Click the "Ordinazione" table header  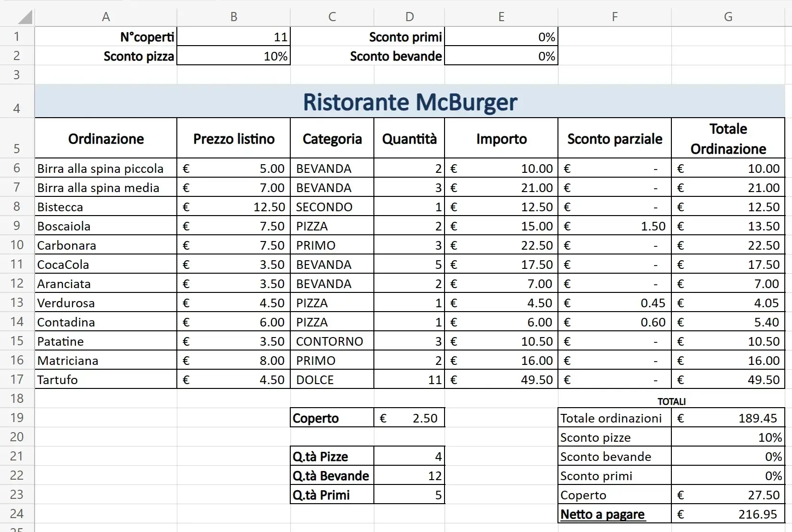click(106, 138)
